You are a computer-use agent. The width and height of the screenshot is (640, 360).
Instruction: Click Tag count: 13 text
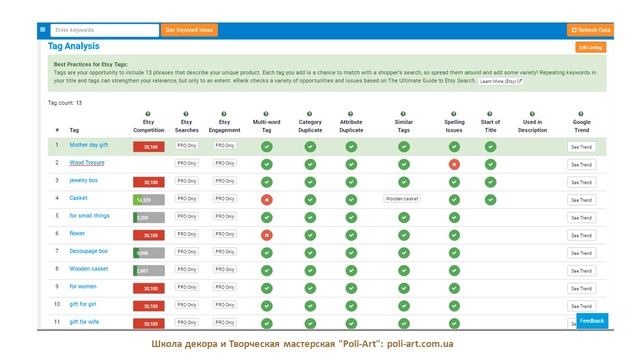pyautogui.click(x=65, y=103)
